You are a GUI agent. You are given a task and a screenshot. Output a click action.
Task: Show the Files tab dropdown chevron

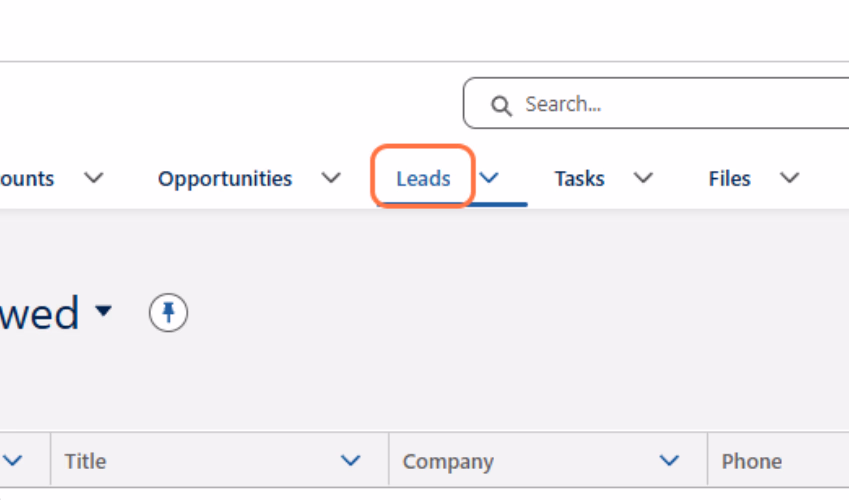(789, 178)
